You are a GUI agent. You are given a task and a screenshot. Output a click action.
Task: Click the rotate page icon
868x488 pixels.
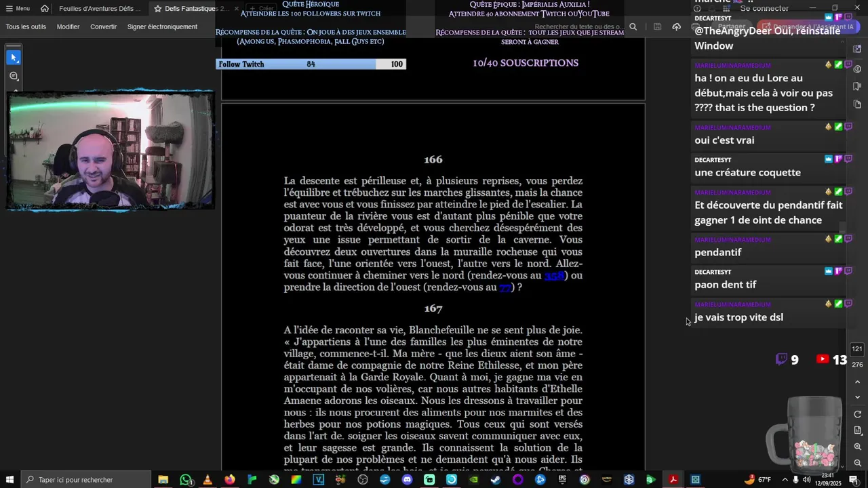[x=857, y=414]
